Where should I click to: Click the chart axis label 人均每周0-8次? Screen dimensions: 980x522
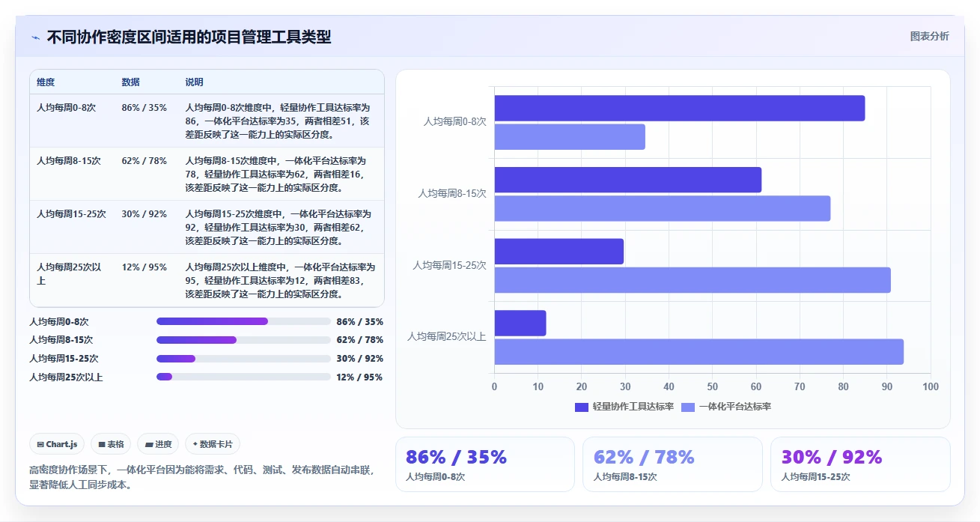pyautogui.click(x=455, y=121)
